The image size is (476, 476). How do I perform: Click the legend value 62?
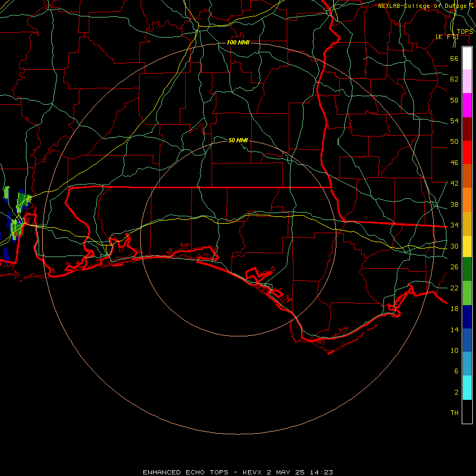[454, 79]
